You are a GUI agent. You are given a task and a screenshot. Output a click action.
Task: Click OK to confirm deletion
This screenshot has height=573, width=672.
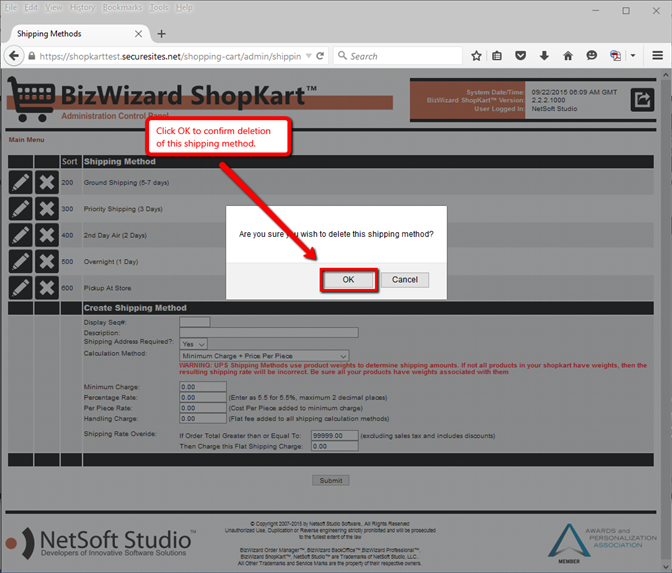click(x=348, y=280)
